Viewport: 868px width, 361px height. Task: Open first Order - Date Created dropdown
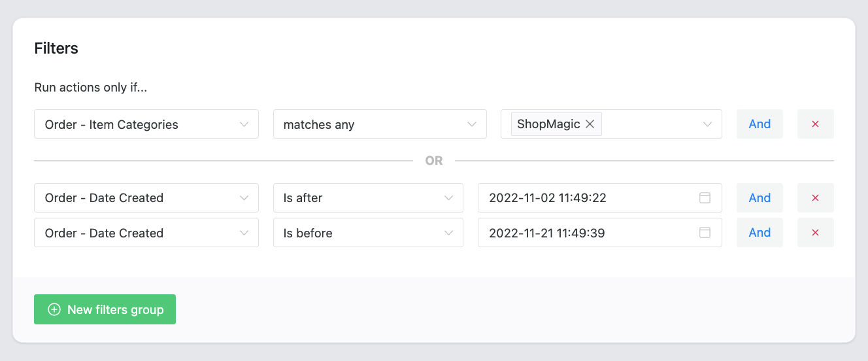coord(146,198)
